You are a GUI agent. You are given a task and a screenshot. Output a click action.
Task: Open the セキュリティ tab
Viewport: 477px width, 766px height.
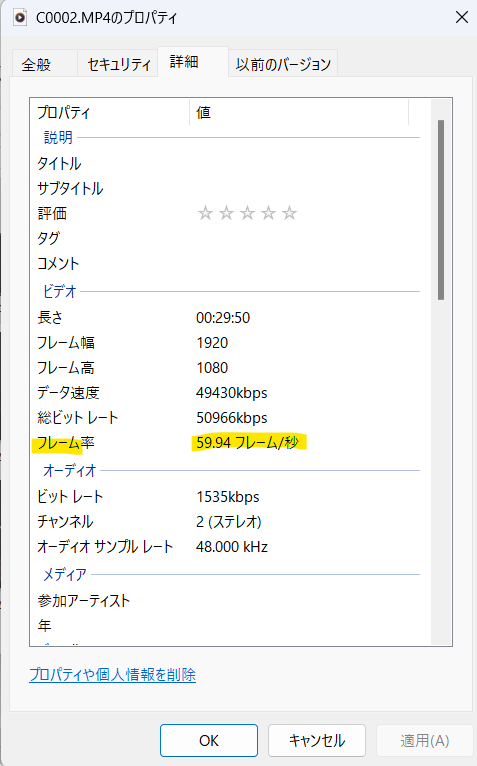pyautogui.click(x=119, y=64)
